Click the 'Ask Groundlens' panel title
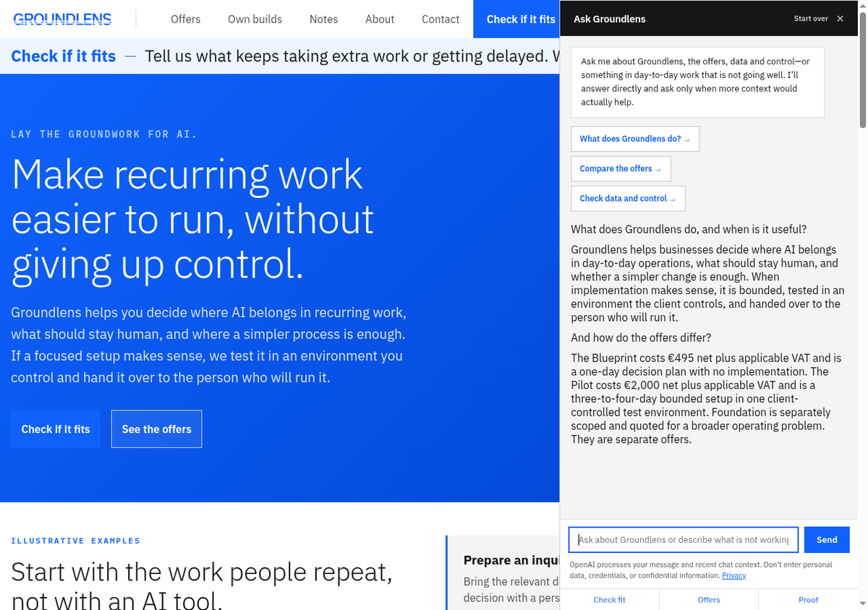 (610, 19)
